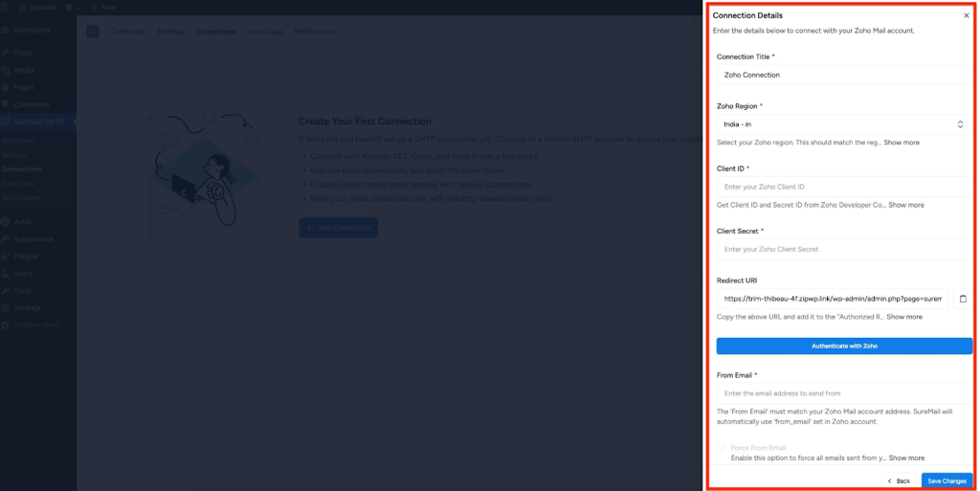Open the SureMail site name in the admin bar
980x491 pixels.
[37, 8]
